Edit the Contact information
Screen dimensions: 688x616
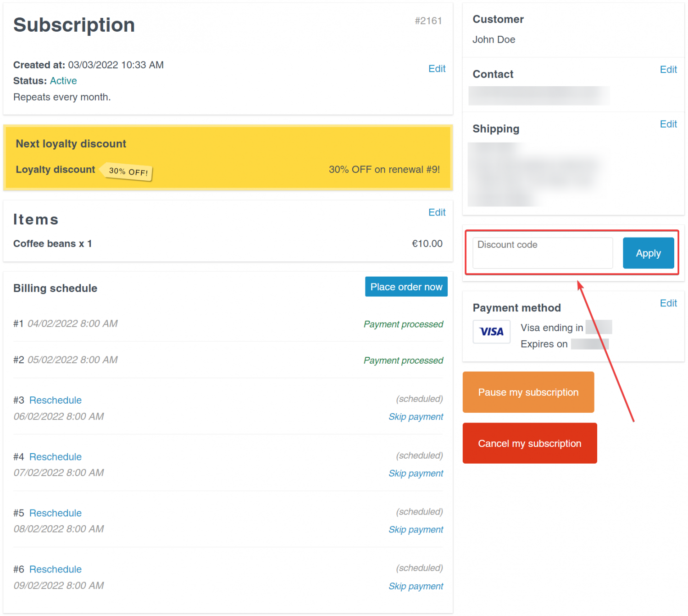pos(668,70)
